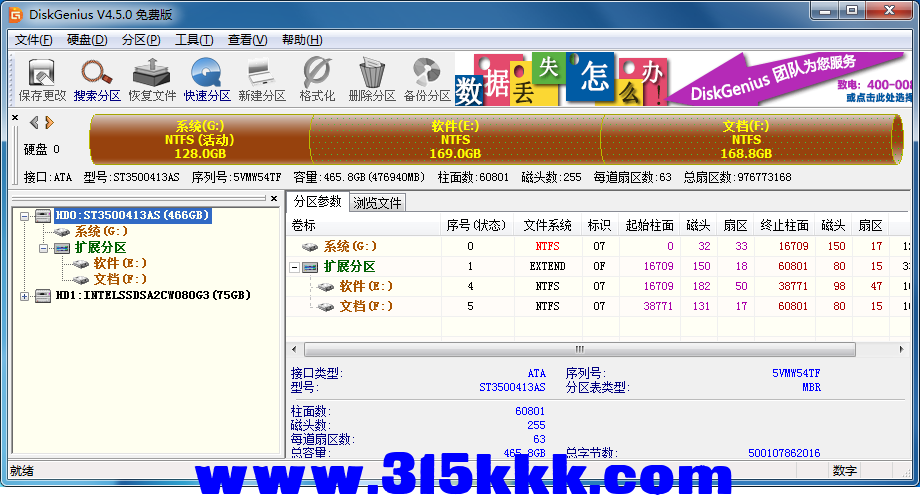The width and height of the screenshot is (920, 500).
Task: Click the 系统(G:) row in partition table
Action: (x=598, y=246)
